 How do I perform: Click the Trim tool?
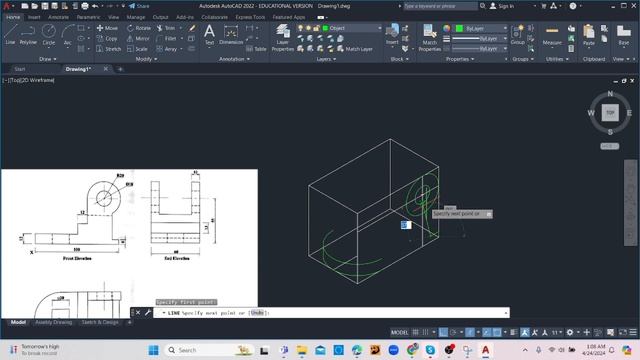(x=166, y=28)
